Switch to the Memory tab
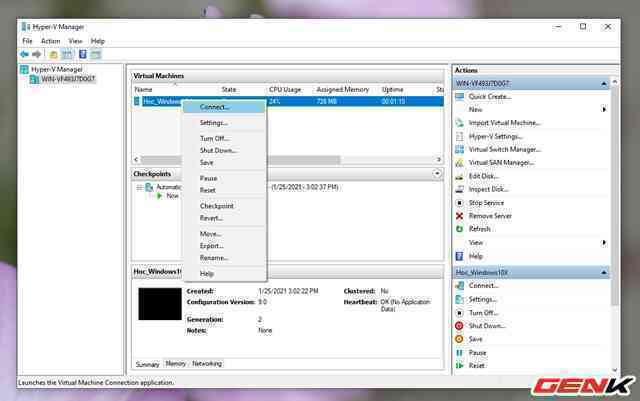This screenshot has height=401, width=640. coord(176,363)
